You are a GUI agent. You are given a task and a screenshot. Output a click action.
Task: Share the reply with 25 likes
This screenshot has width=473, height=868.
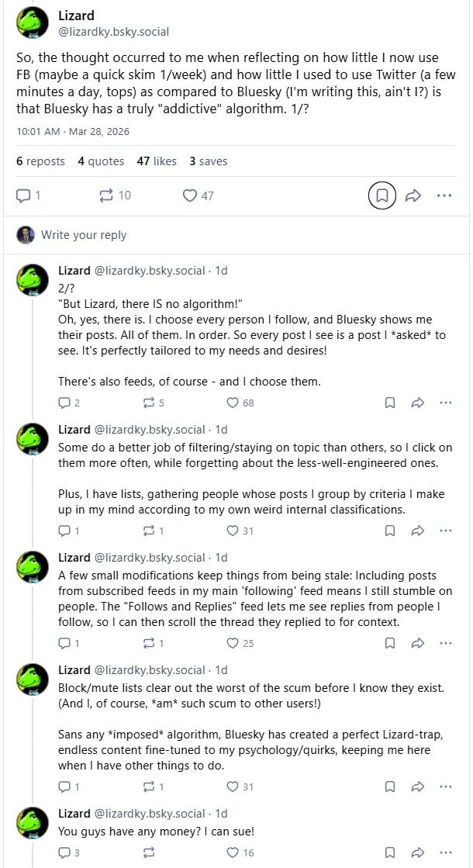[418, 643]
